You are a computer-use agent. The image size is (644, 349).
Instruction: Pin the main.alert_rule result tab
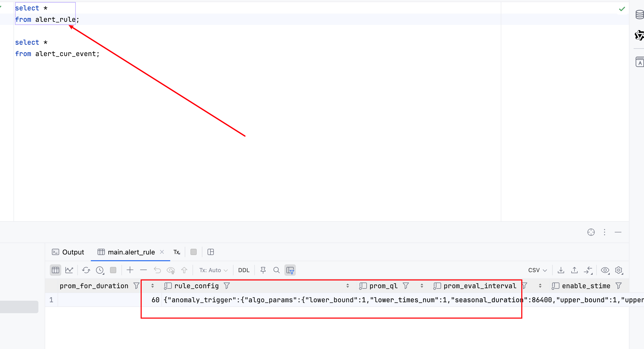pos(263,270)
